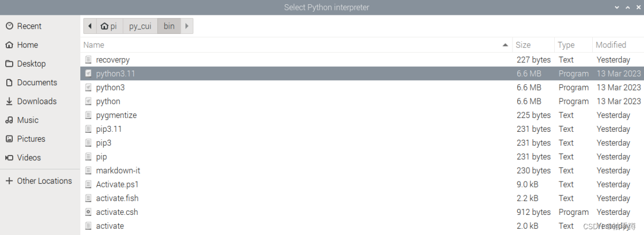Screen dimensions: 644x235
Task: Navigate back with the left path arrow
Action: tap(90, 26)
